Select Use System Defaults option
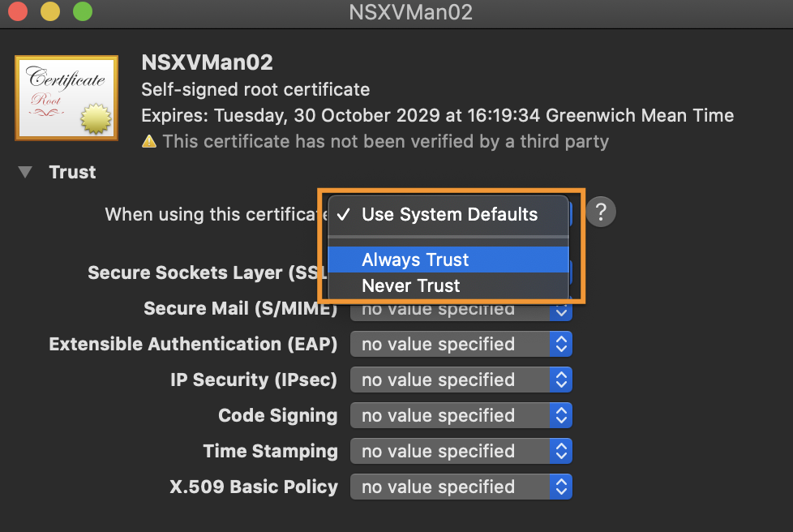 pos(448,214)
